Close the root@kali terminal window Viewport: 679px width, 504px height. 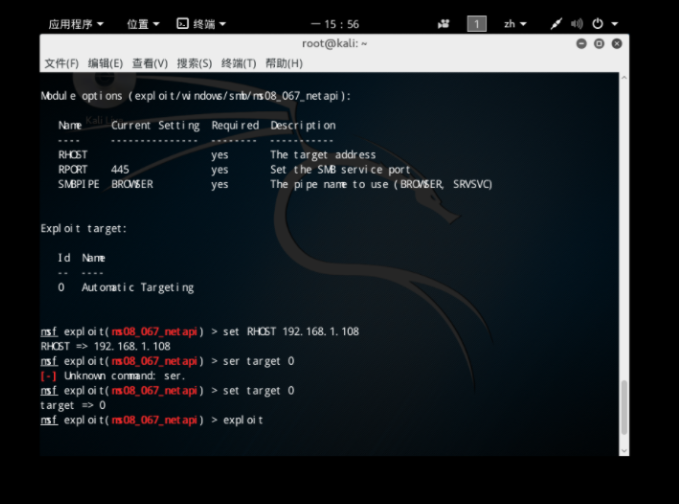click(617, 44)
